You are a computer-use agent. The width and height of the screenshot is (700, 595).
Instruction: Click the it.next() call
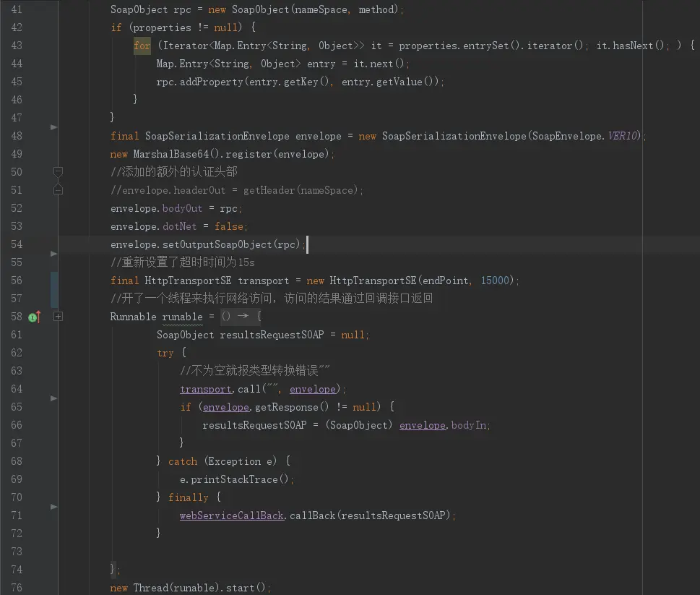(379, 64)
